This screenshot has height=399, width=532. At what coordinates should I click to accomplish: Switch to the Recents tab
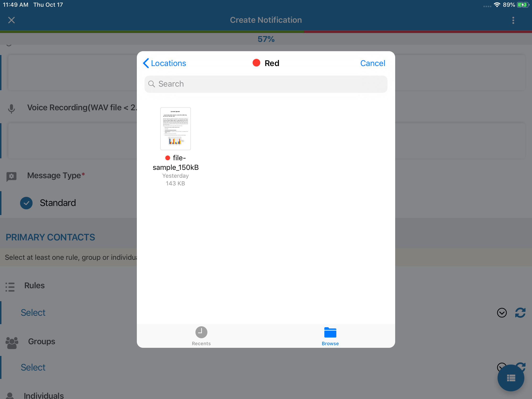click(201, 336)
